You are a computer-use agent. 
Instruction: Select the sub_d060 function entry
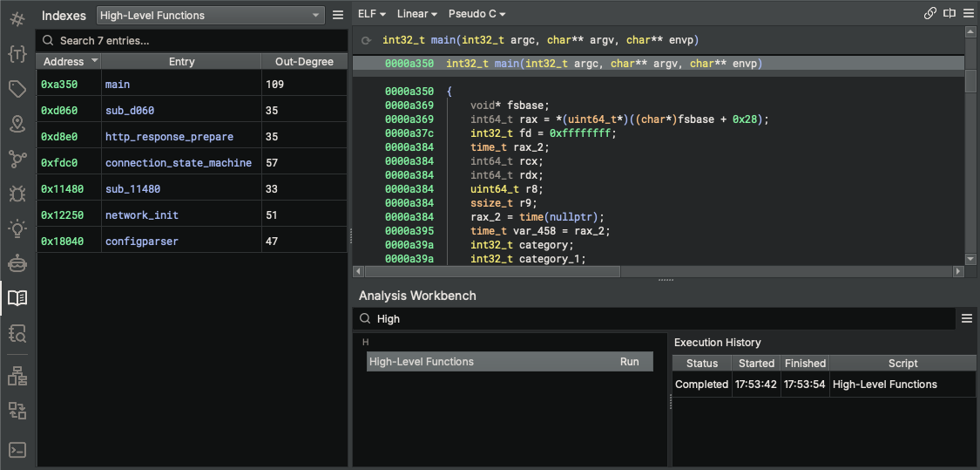pyautogui.click(x=130, y=110)
